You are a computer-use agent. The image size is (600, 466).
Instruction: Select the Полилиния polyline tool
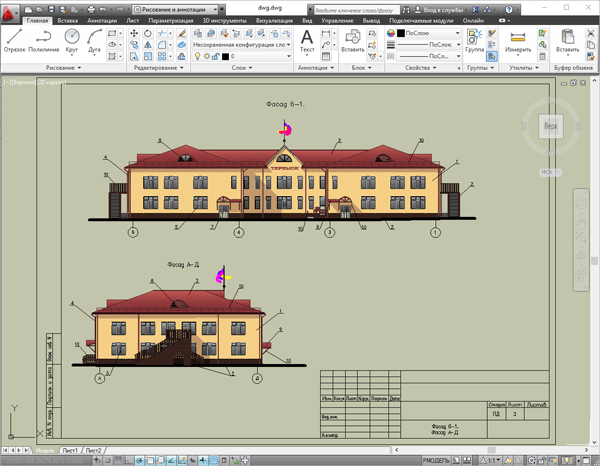tap(44, 41)
